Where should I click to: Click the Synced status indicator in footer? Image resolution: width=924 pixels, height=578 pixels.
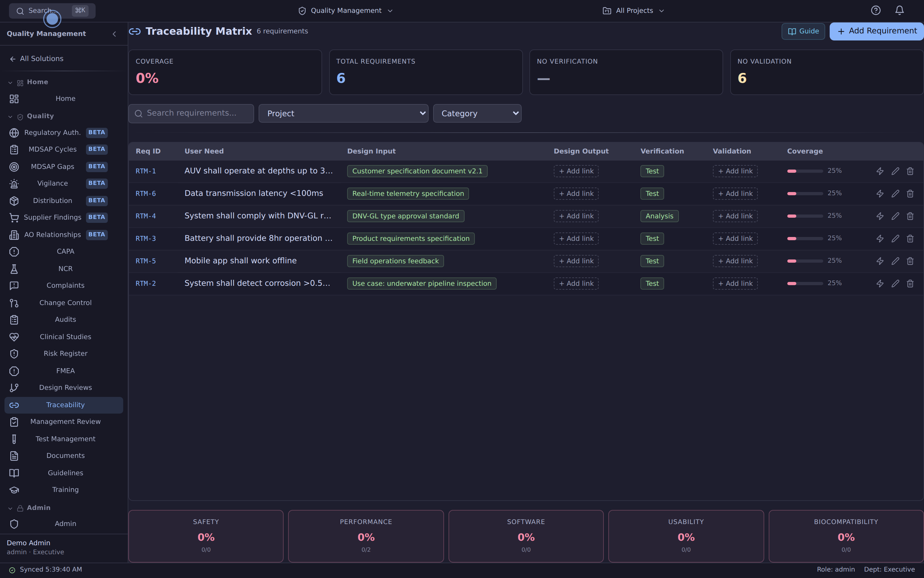pos(46,570)
